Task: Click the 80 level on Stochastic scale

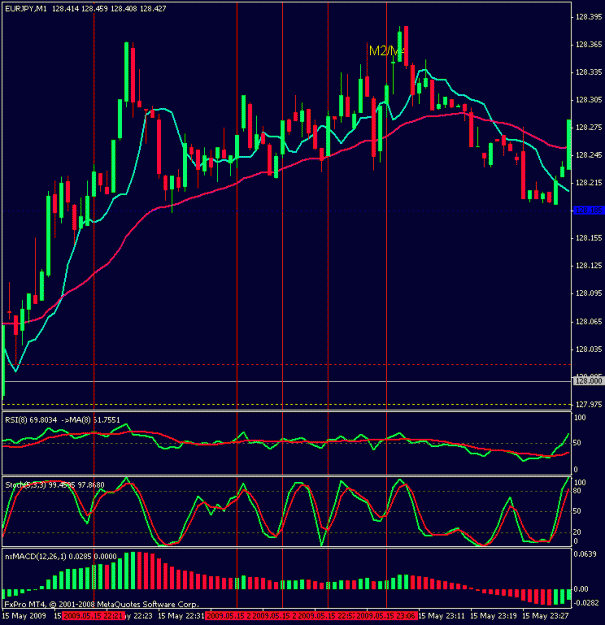Action: (578, 491)
